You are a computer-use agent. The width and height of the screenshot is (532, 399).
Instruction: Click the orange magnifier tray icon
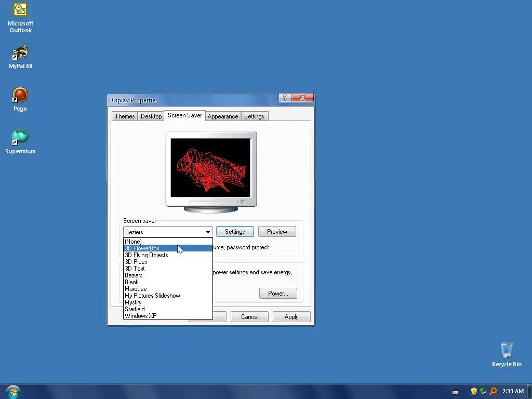[493, 391]
